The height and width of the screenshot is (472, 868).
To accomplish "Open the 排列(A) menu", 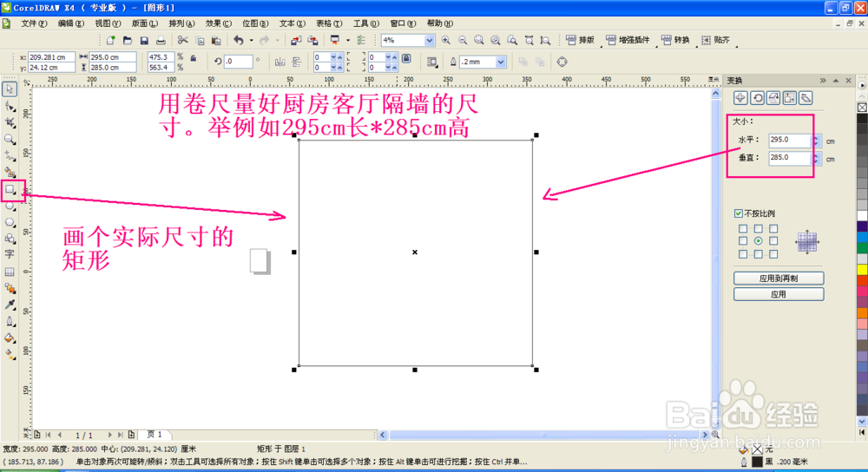I will click(x=181, y=23).
